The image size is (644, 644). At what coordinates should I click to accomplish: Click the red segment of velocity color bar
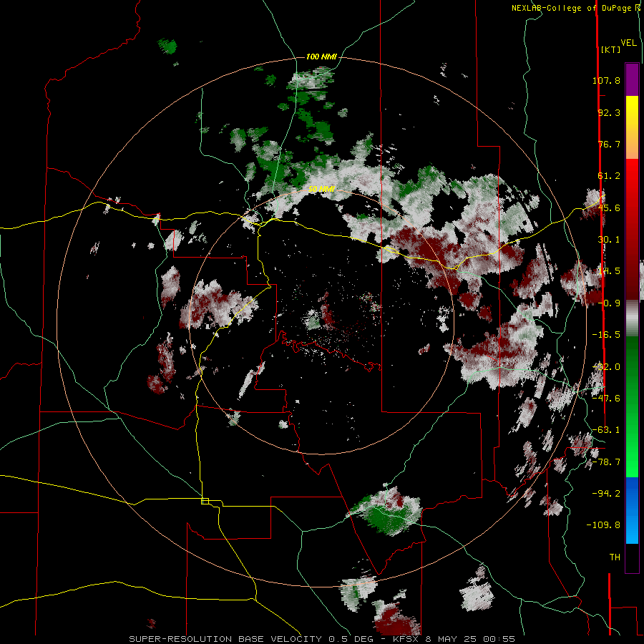[632, 229]
